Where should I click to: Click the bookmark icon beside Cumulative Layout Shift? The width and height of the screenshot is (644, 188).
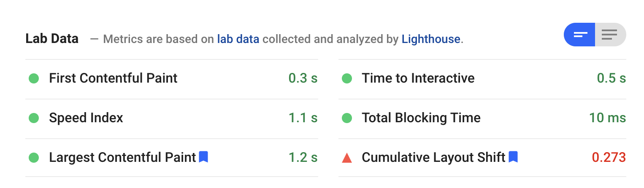click(x=513, y=157)
